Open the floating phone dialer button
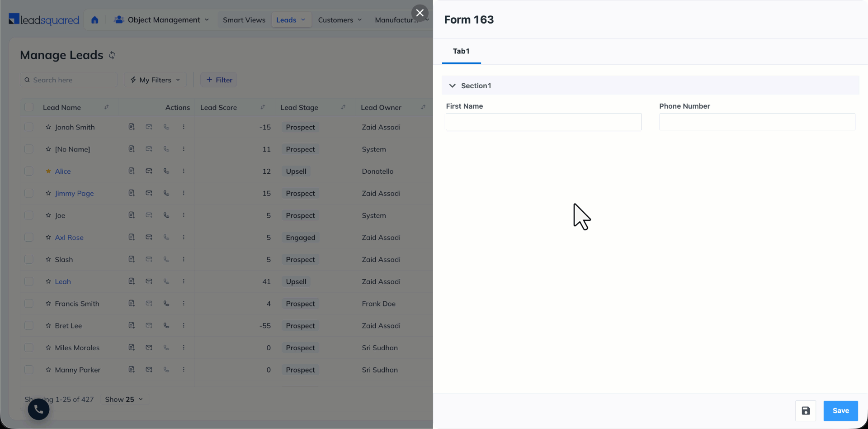868x429 pixels. [x=38, y=409]
